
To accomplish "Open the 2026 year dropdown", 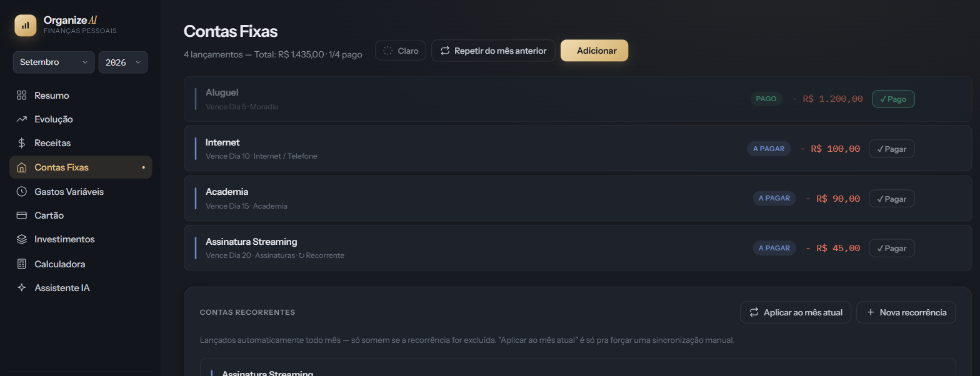I will coord(123,62).
